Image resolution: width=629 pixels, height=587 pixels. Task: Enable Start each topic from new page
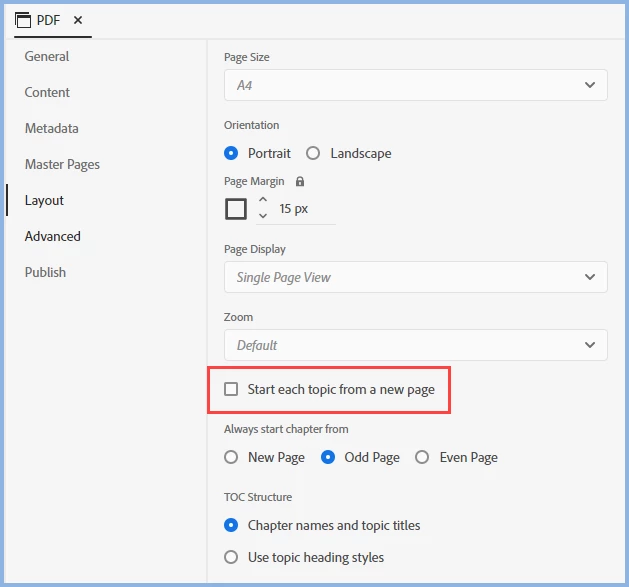(x=231, y=389)
